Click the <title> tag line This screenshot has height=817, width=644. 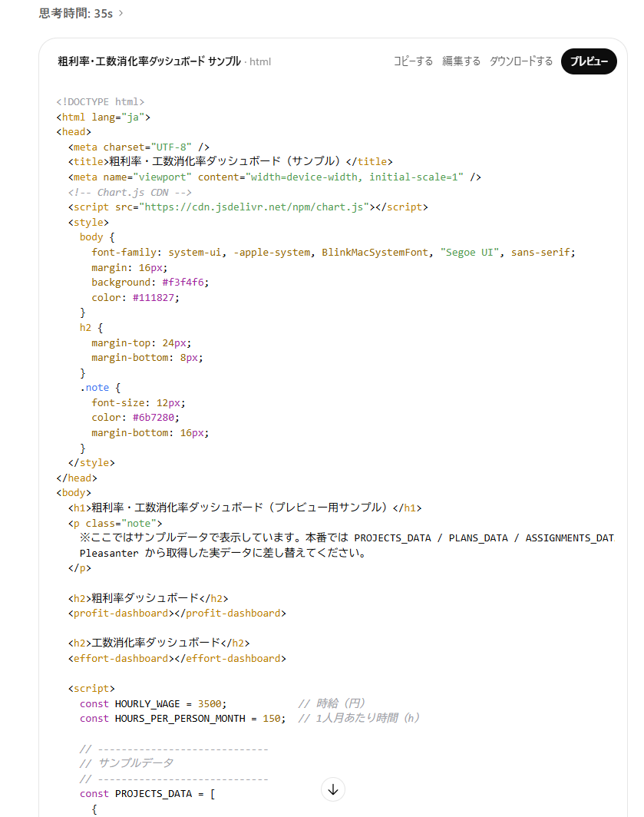[x=230, y=161]
